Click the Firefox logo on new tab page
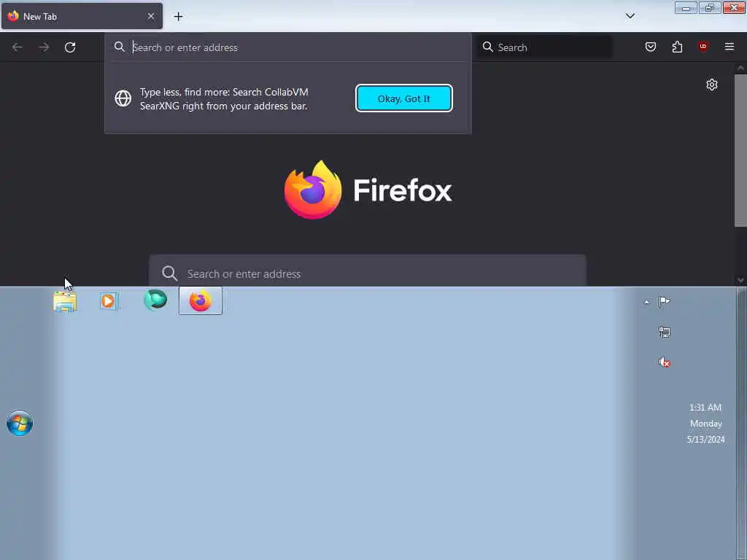The width and height of the screenshot is (747, 560). [x=368, y=190]
